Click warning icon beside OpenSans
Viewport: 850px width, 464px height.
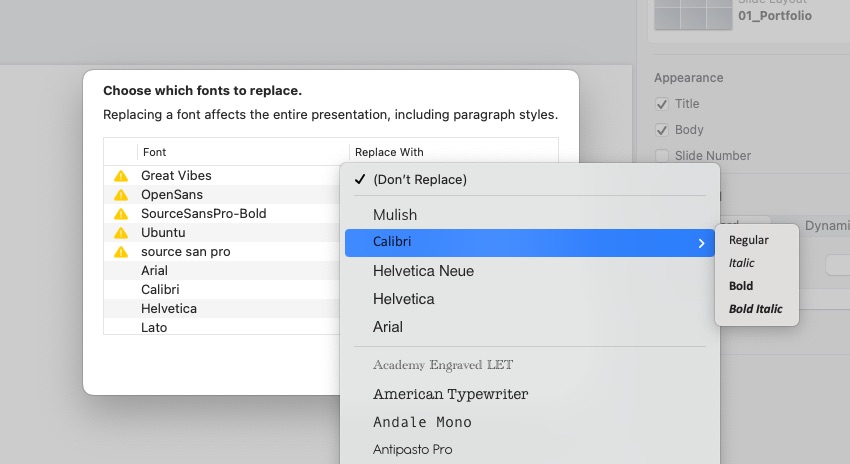[121, 195]
